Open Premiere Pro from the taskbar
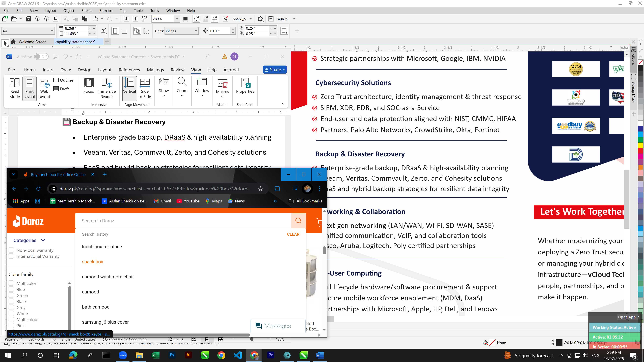This screenshot has width=644, height=362. pos(271,355)
